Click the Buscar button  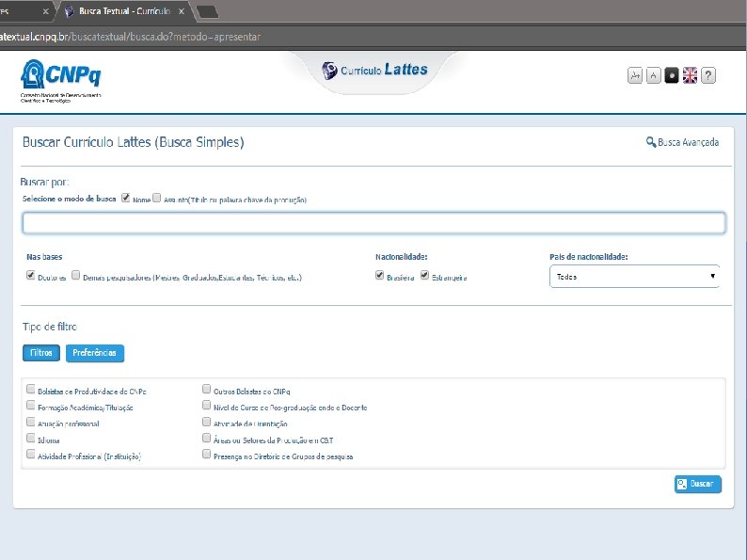click(698, 484)
